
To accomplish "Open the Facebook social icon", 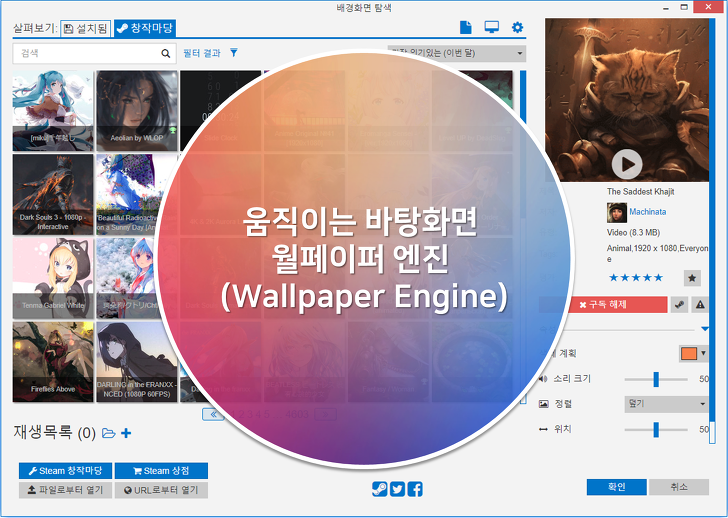I will pos(415,489).
